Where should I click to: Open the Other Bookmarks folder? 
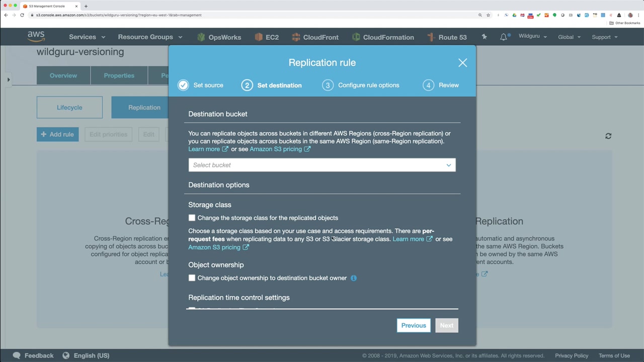point(625,23)
